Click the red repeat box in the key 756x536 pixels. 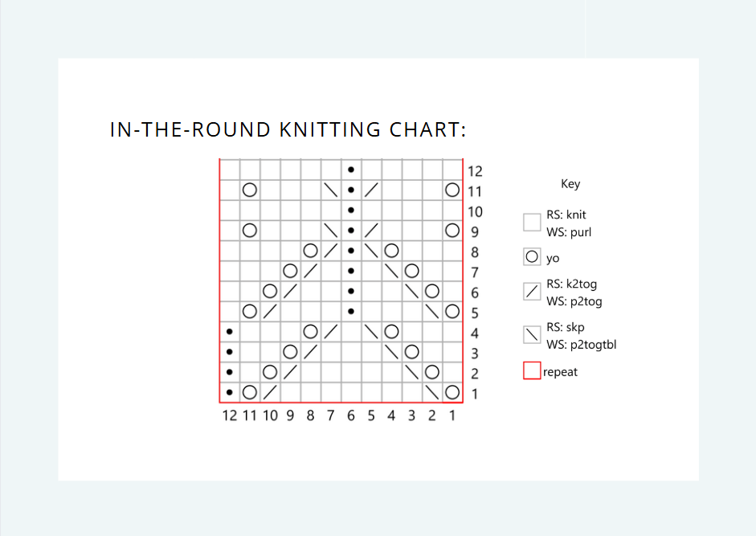click(532, 370)
